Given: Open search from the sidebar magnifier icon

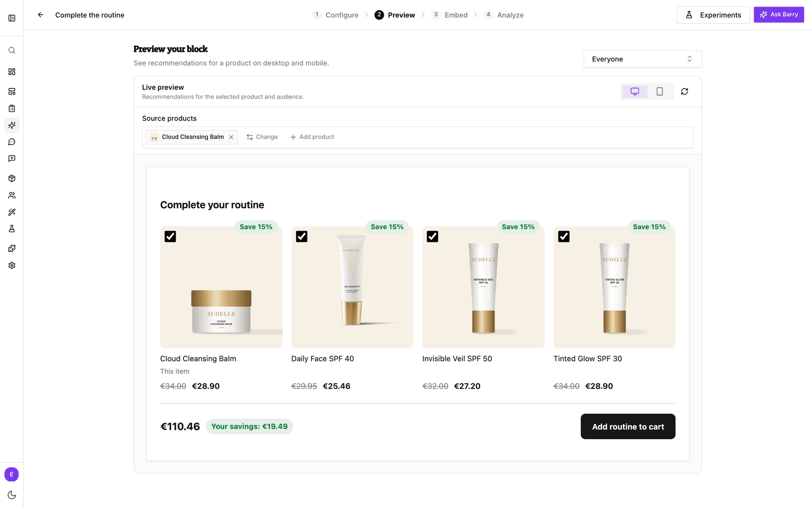Looking at the screenshot, I should click(12, 50).
